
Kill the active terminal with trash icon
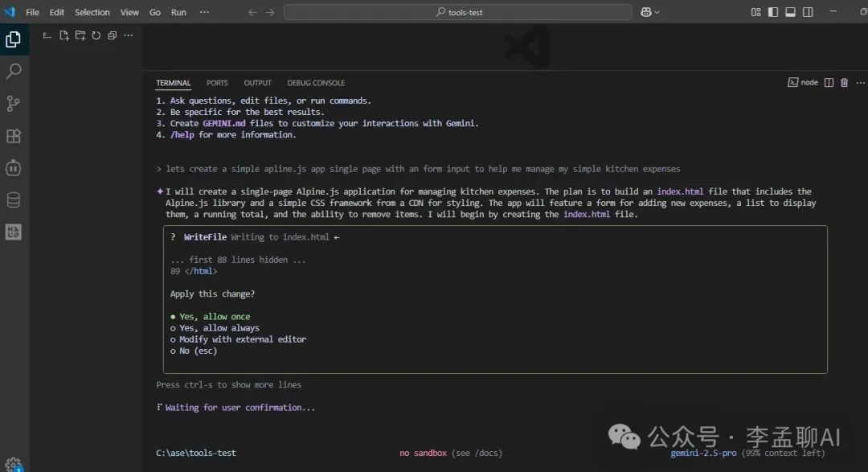pos(844,82)
